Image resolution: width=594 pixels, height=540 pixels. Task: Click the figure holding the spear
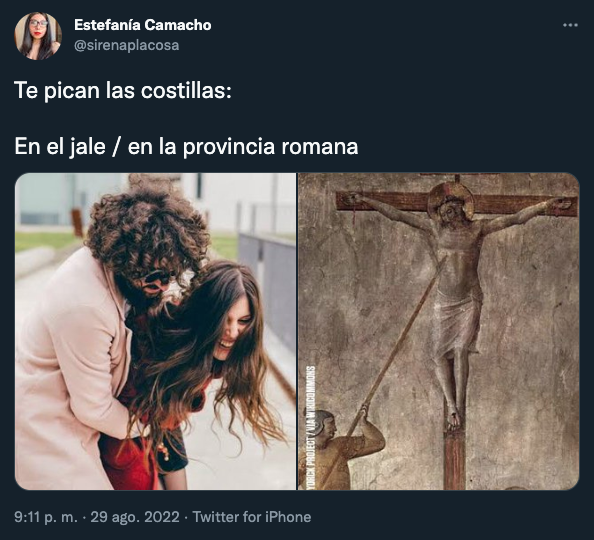(343, 449)
